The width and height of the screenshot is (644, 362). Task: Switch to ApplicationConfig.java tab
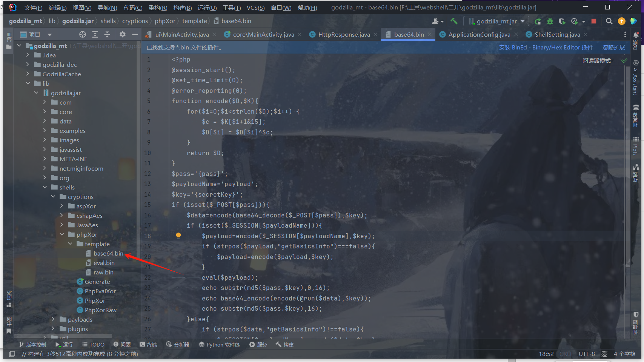[479, 34]
